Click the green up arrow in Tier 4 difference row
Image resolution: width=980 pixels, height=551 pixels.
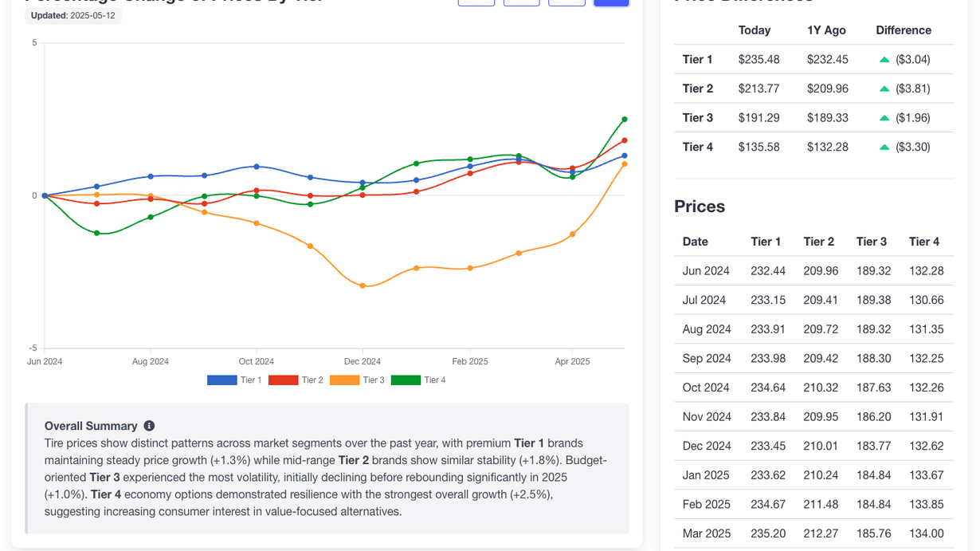tap(884, 148)
